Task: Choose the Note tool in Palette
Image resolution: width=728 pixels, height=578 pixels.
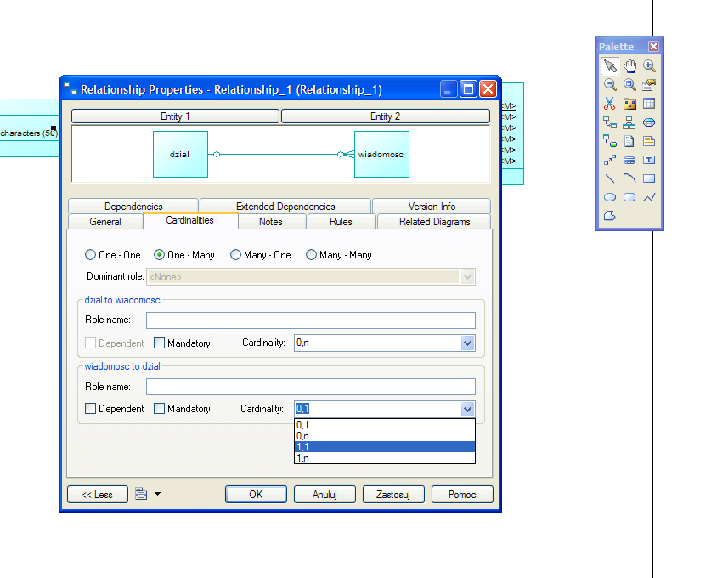Action: (649, 141)
